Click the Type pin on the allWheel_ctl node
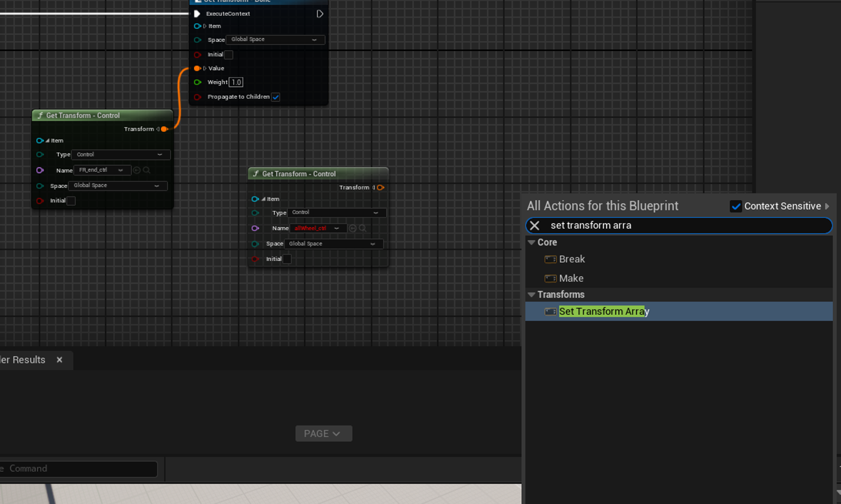 [255, 213]
